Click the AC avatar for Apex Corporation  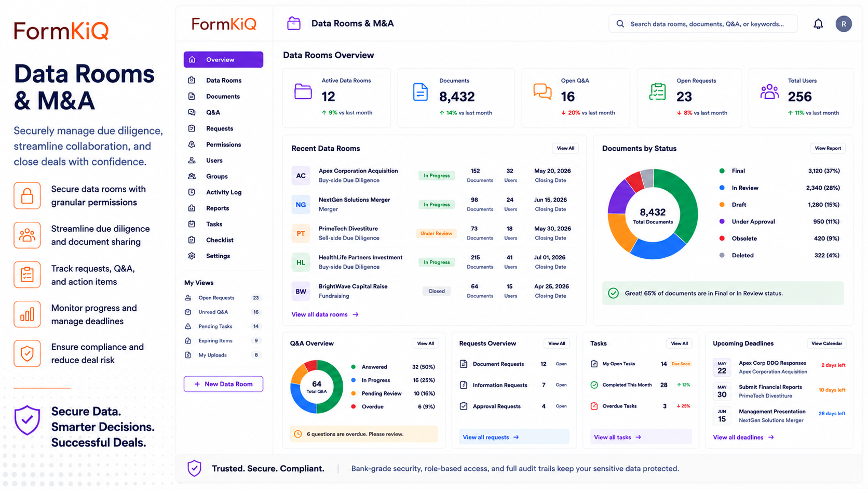point(301,176)
